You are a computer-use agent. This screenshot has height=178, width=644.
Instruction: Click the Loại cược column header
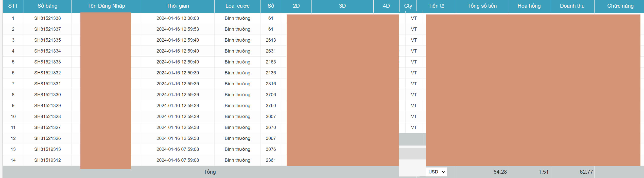pyautogui.click(x=237, y=6)
